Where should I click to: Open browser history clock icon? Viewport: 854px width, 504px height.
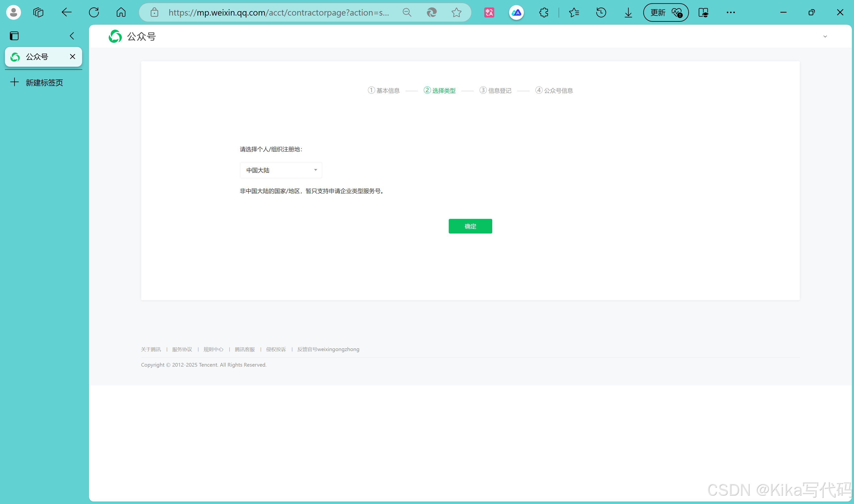[x=601, y=13]
